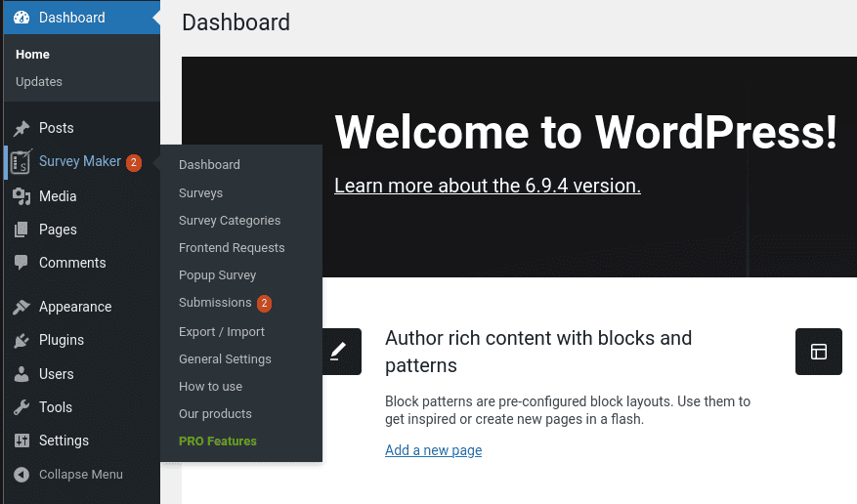
Task: Select Submissions in the flyout
Action: coord(215,303)
